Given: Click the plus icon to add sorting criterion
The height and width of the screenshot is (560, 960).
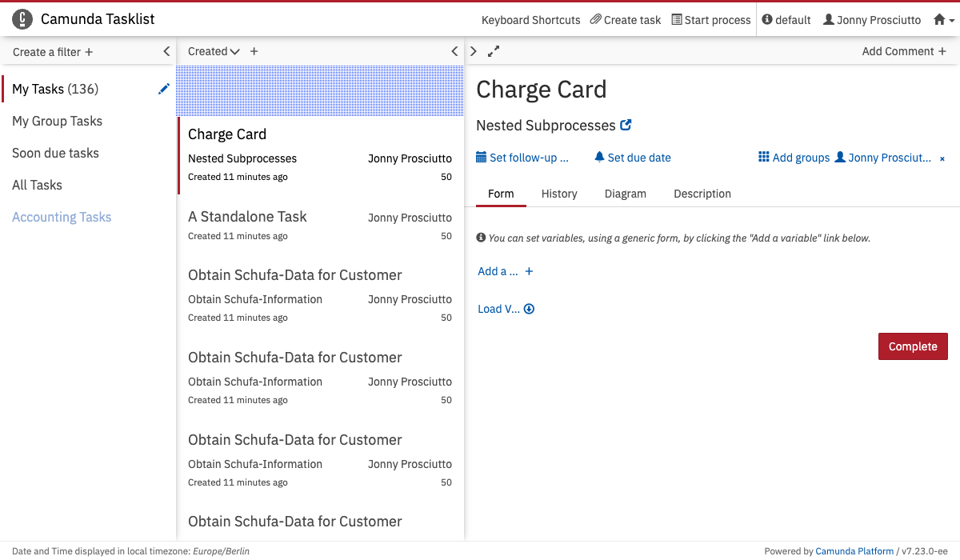Looking at the screenshot, I should [254, 51].
